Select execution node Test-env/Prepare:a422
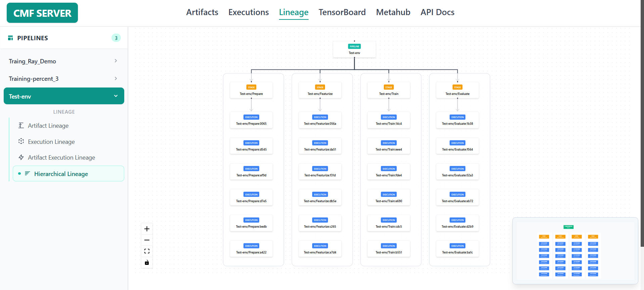Image resolution: width=644 pixels, height=290 pixels. coord(251,249)
